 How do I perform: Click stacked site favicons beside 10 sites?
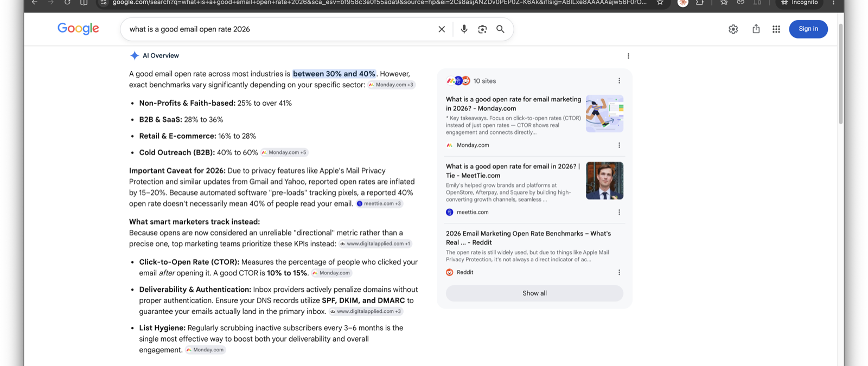point(458,81)
